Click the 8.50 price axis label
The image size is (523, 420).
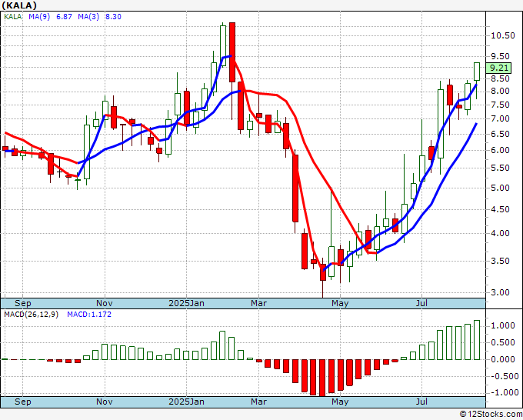[x=501, y=78]
